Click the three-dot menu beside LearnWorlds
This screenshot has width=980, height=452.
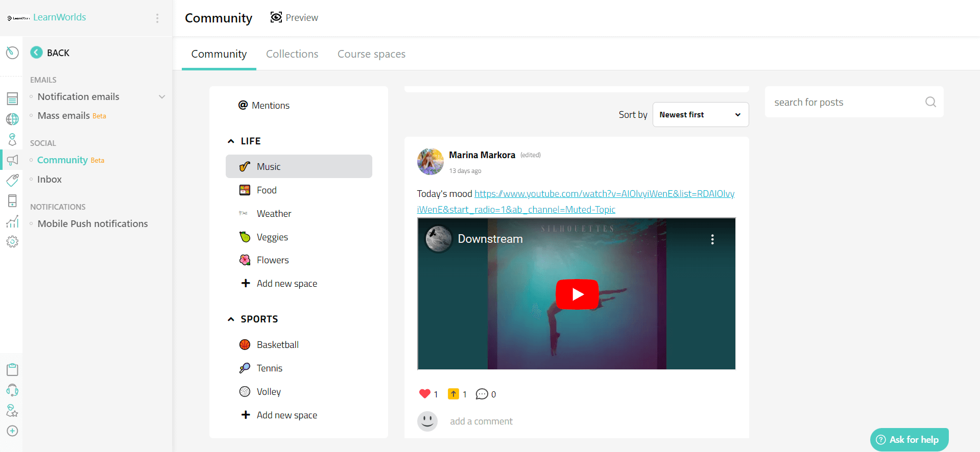pos(157,18)
